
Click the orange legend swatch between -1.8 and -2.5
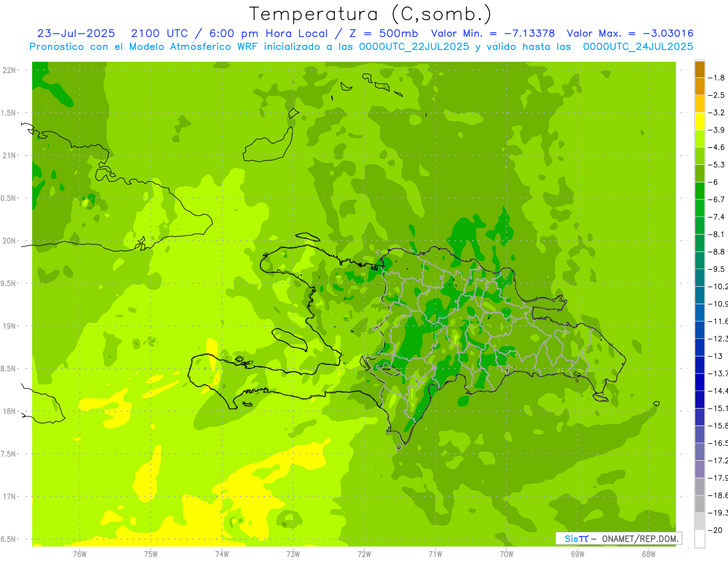click(699, 86)
